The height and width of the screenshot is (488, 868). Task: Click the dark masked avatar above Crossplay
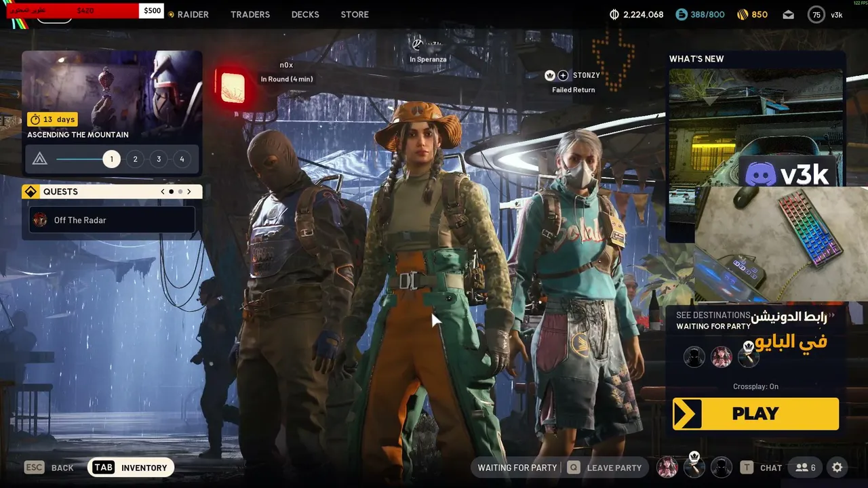tap(694, 357)
